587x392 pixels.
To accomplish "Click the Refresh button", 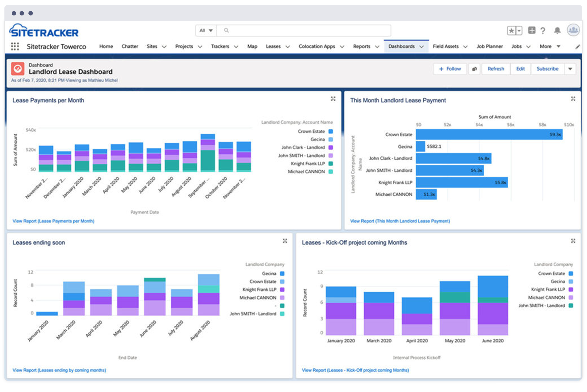I will tap(496, 69).
